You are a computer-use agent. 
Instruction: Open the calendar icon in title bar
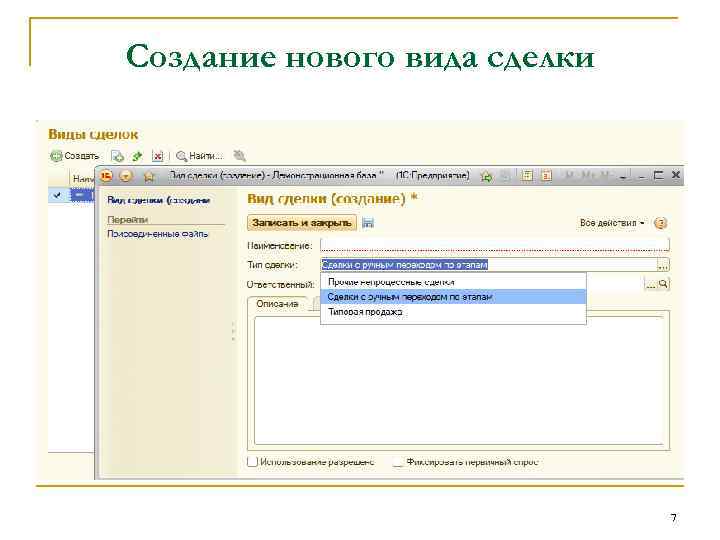click(546, 175)
